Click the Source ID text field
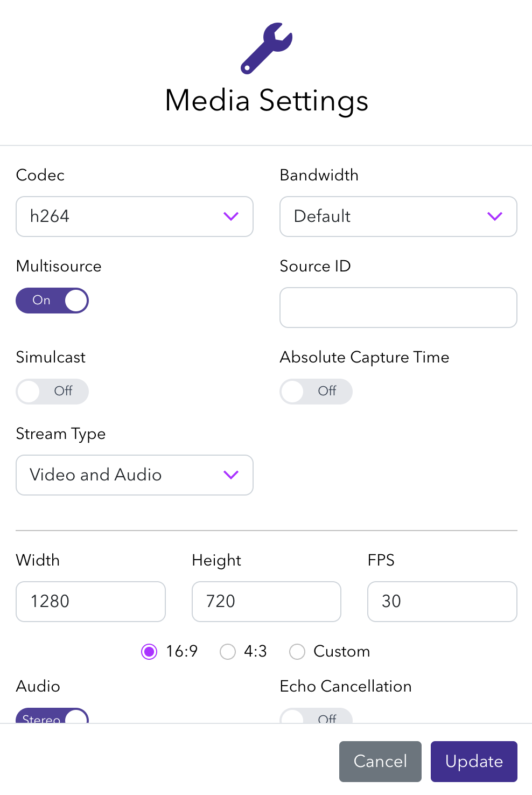 pyautogui.click(x=398, y=308)
